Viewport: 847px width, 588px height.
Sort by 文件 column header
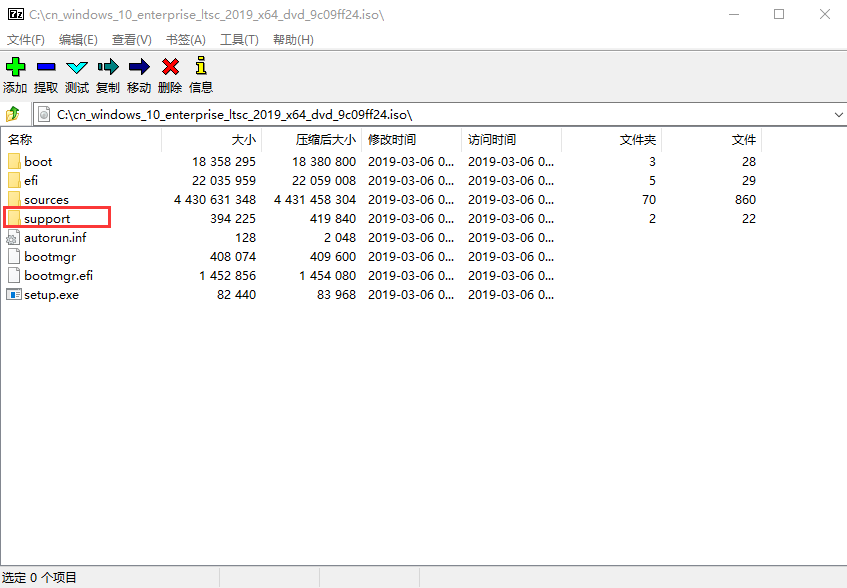(711, 140)
